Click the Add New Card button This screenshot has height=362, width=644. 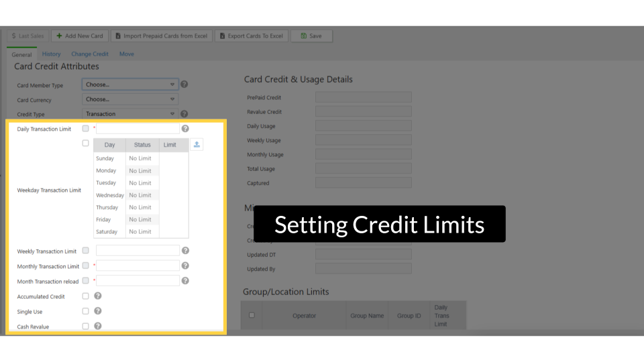pos(80,36)
